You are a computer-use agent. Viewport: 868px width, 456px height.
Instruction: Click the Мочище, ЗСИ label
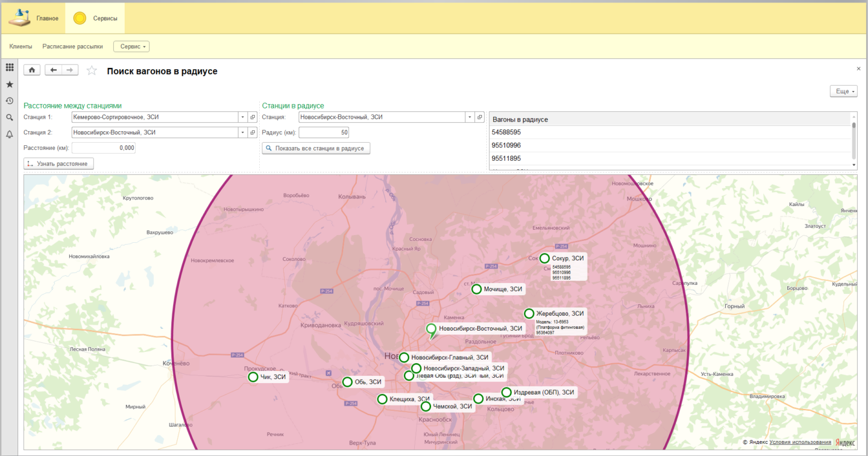coord(503,289)
